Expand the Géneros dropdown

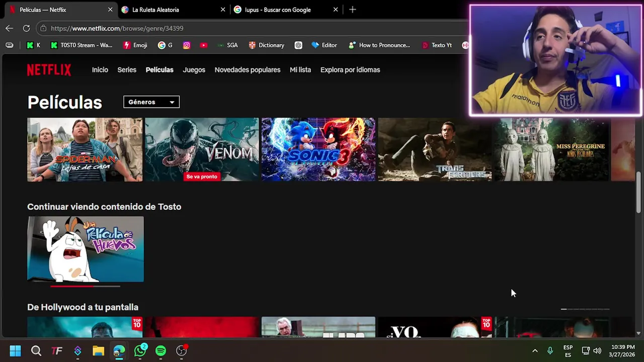[x=151, y=102]
